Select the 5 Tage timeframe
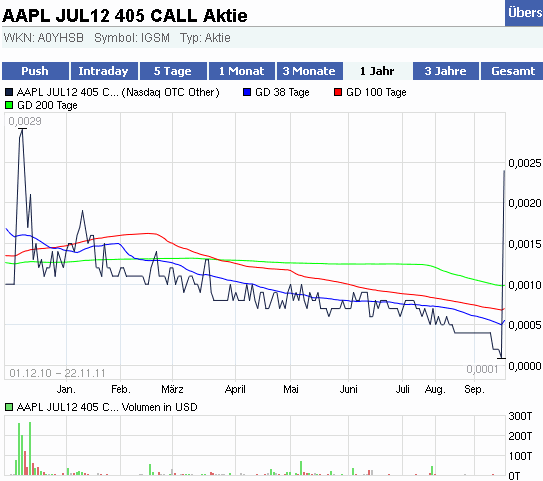Image resolution: width=543 pixels, height=481 pixels. [173, 71]
